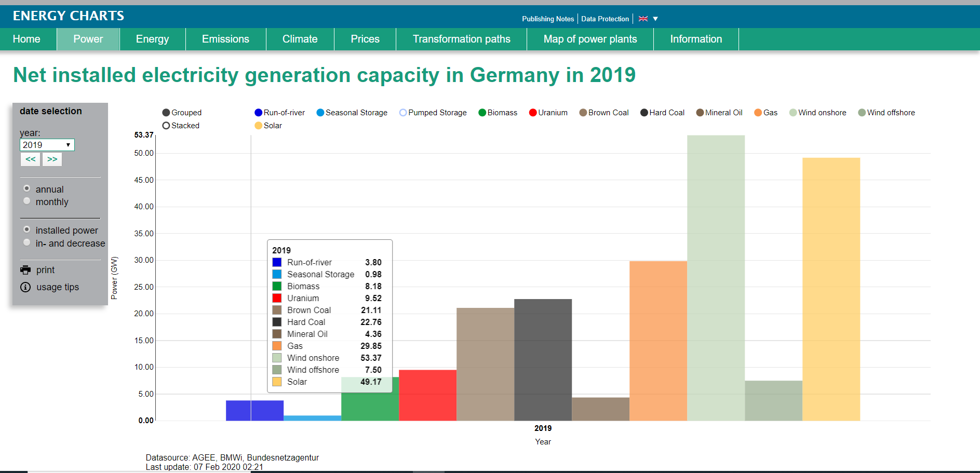Open the year dropdown showing 2019
980x473 pixels.
coord(47,145)
